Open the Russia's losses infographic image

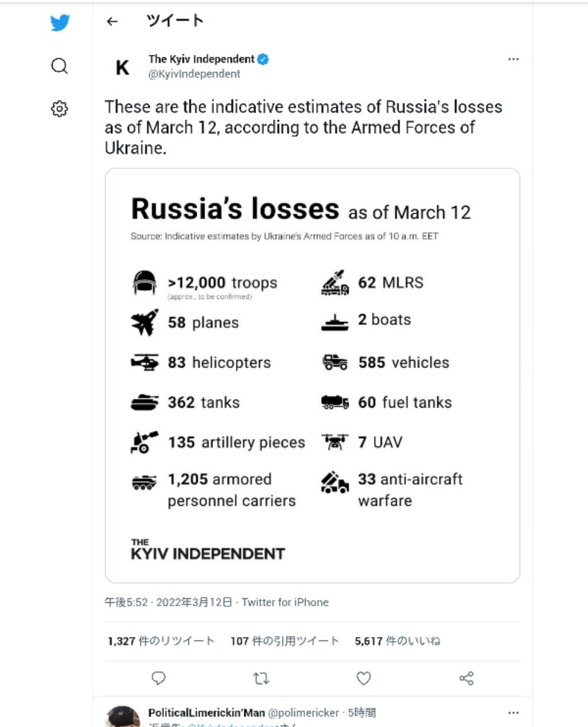coord(312,375)
